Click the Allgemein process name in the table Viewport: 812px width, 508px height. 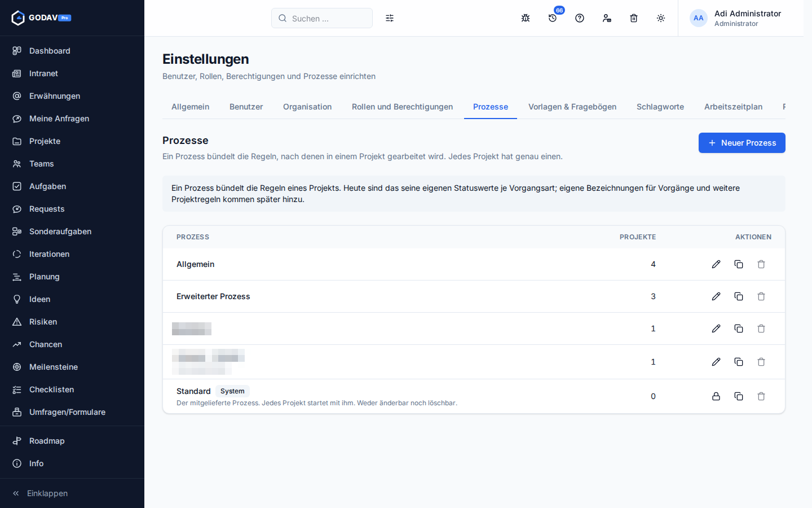click(x=195, y=264)
